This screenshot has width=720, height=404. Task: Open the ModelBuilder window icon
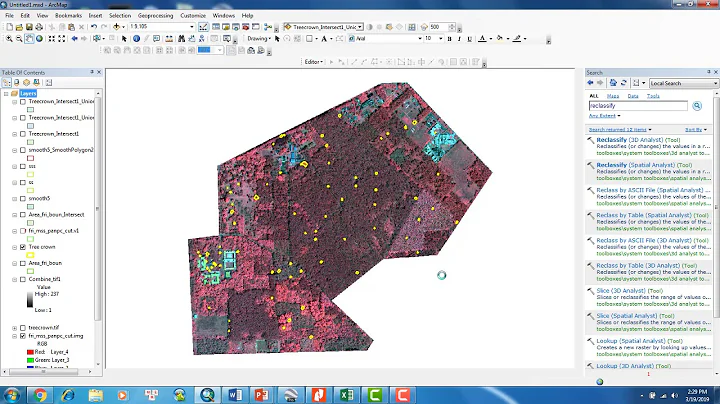[268, 27]
